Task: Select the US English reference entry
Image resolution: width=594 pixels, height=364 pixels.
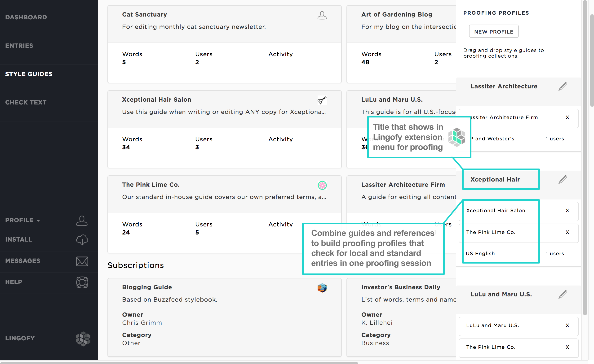Action: coord(480,253)
